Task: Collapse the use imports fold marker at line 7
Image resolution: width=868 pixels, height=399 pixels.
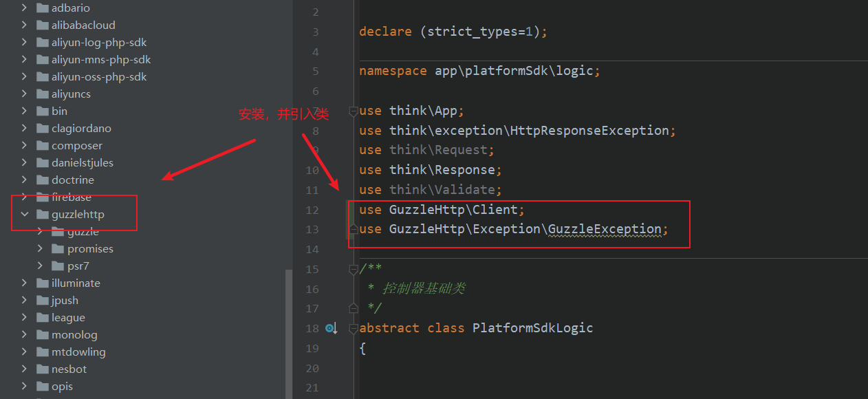Action: point(354,111)
